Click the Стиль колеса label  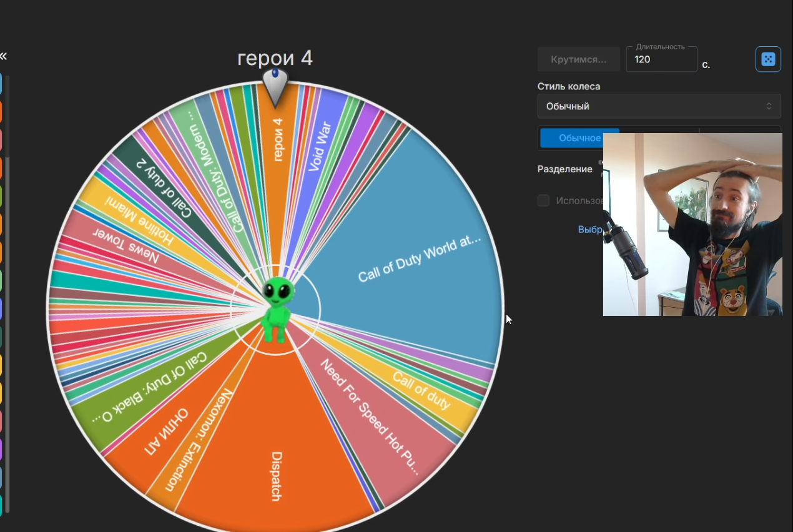[569, 86]
